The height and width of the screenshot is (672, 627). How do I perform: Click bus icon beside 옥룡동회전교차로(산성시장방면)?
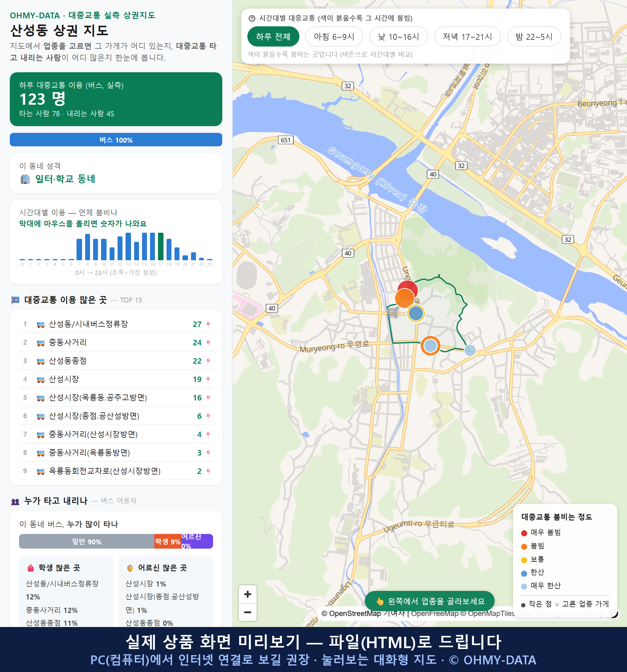[40, 471]
